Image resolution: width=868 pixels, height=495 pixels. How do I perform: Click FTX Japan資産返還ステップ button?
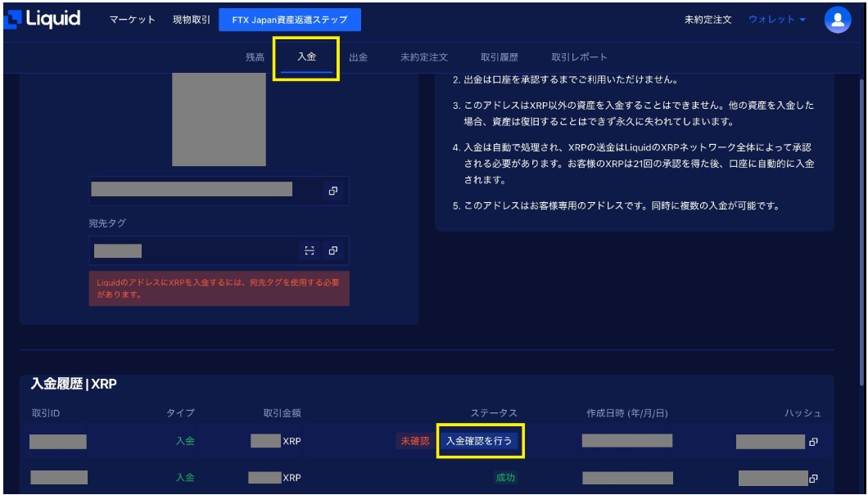[x=290, y=20]
